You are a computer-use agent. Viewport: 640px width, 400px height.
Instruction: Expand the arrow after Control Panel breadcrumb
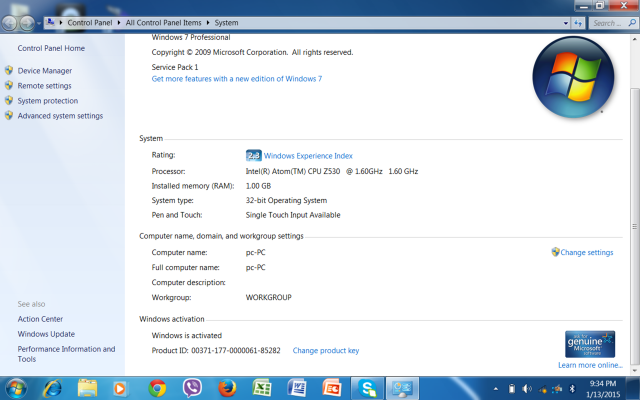tap(119, 23)
